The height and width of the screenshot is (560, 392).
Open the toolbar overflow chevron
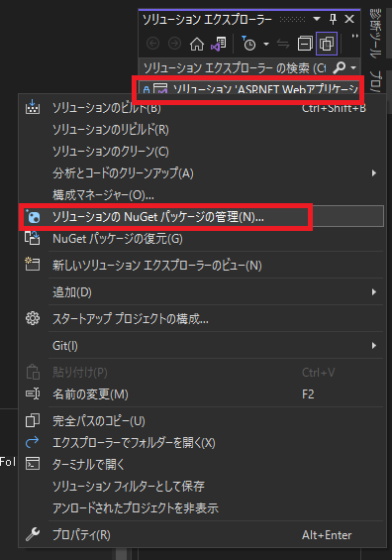tap(354, 36)
